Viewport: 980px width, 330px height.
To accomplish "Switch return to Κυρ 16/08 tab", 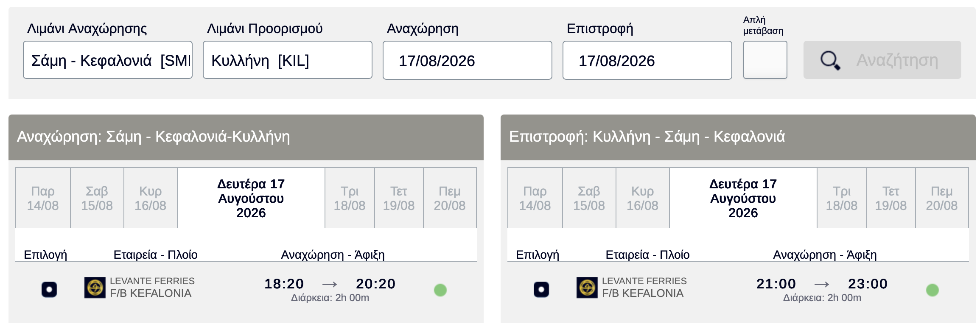I will click(x=643, y=198).
